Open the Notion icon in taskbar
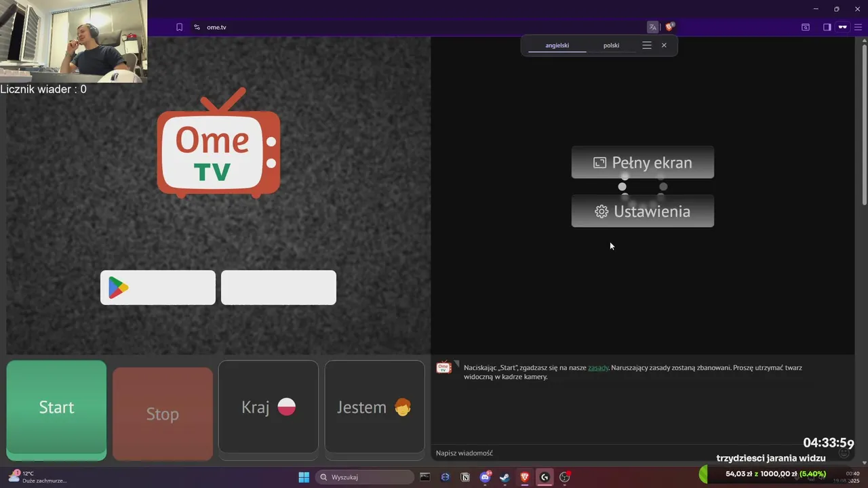Viewport: 868px width, 488px height. click(x=465, y=477)
